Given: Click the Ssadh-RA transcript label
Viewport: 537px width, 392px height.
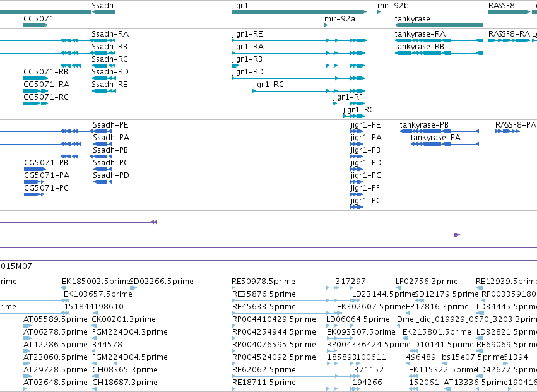Looking at the screenshot, I should click(110, 34).
